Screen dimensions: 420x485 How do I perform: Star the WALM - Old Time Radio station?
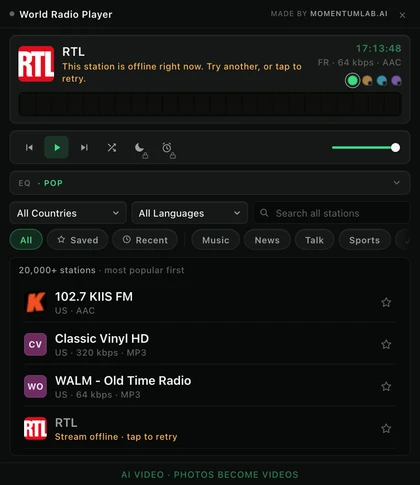coord(386,386)
